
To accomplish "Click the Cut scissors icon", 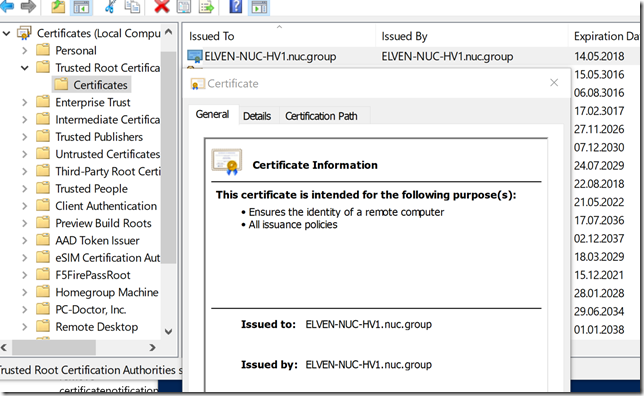I will point(110,7).
